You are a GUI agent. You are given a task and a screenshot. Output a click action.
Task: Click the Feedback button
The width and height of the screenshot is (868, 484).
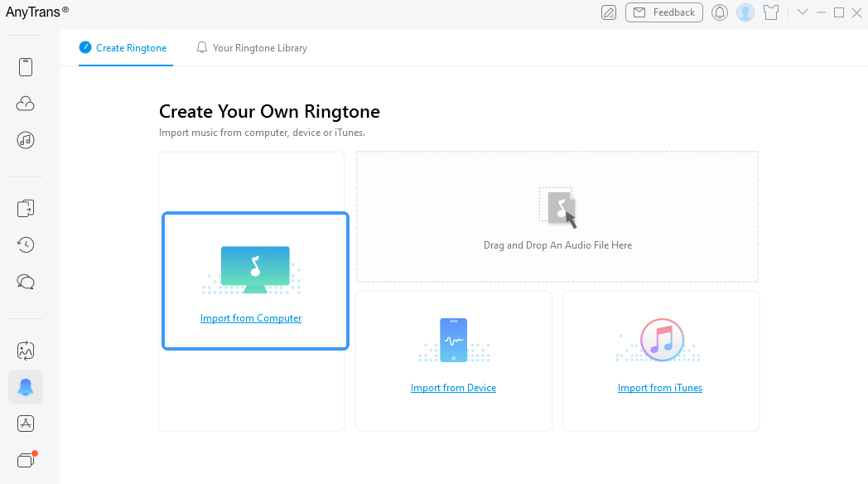click(663, 12)
